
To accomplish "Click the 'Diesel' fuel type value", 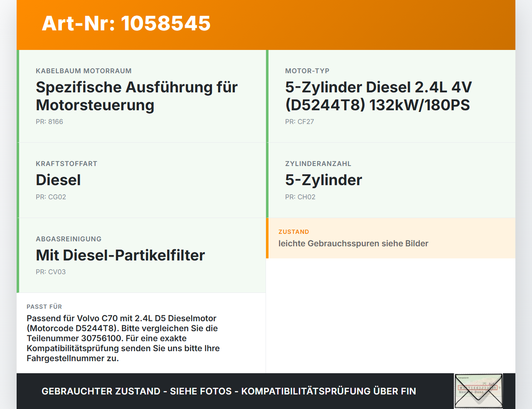I will [58, 180].
